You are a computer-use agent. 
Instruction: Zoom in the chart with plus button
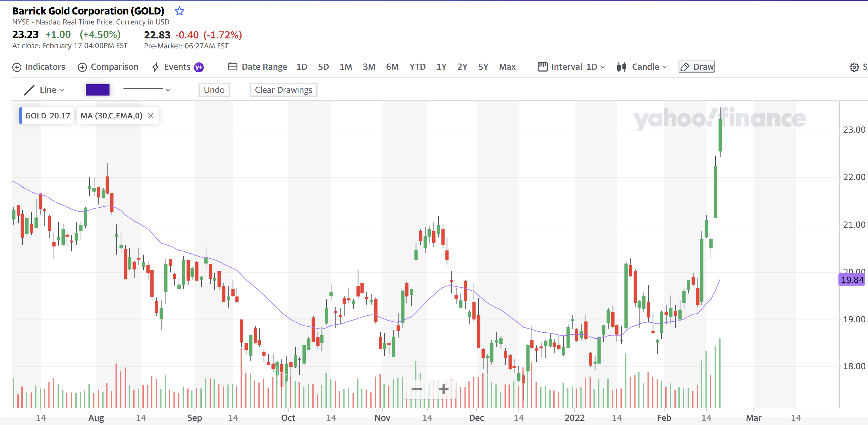point(443,389)
